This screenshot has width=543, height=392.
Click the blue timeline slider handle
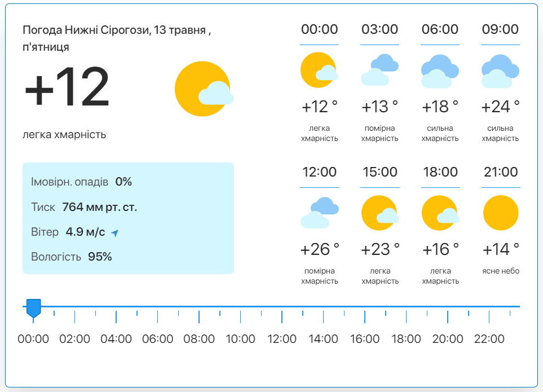click(34, 308)
